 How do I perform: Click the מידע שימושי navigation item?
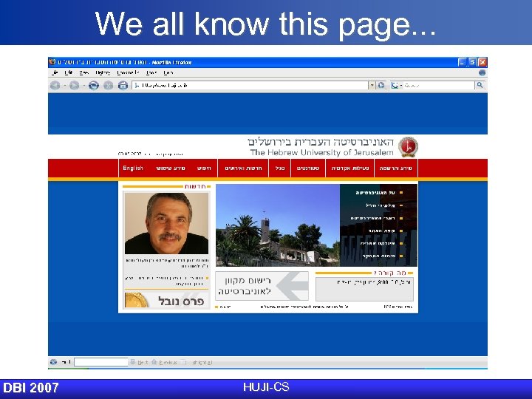[171, 168]
